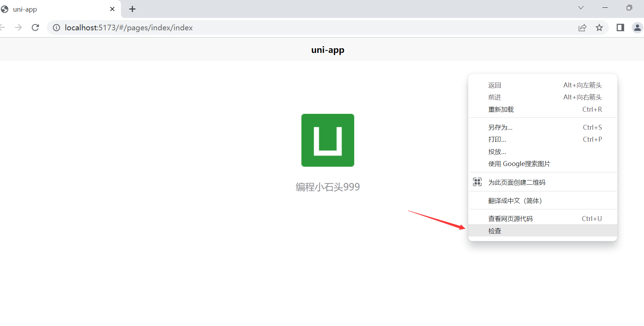Reload the page with the refresh icon
Viewport: 644px width, 326px height.
pyautogui.click(x=35, y=27)
